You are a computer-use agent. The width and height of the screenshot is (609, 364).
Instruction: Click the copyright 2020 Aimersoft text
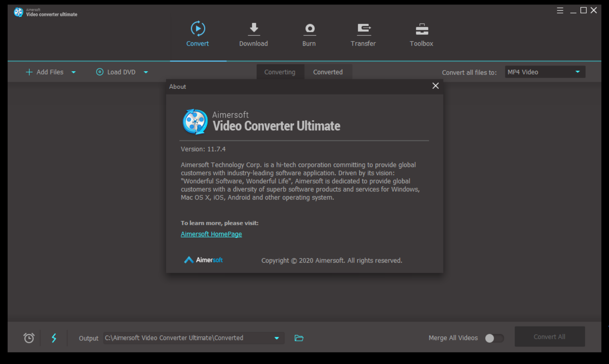click(332, 261)
